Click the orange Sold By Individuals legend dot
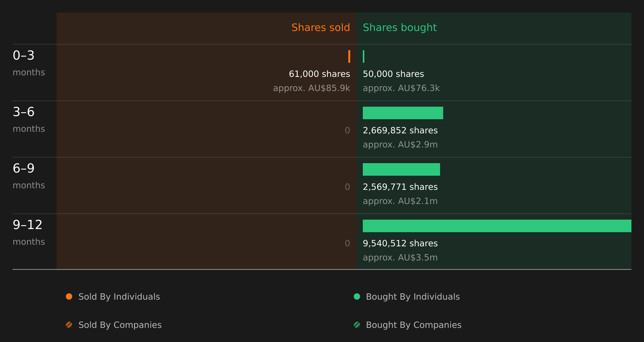644x342 pixels. [x=69, y=297]
